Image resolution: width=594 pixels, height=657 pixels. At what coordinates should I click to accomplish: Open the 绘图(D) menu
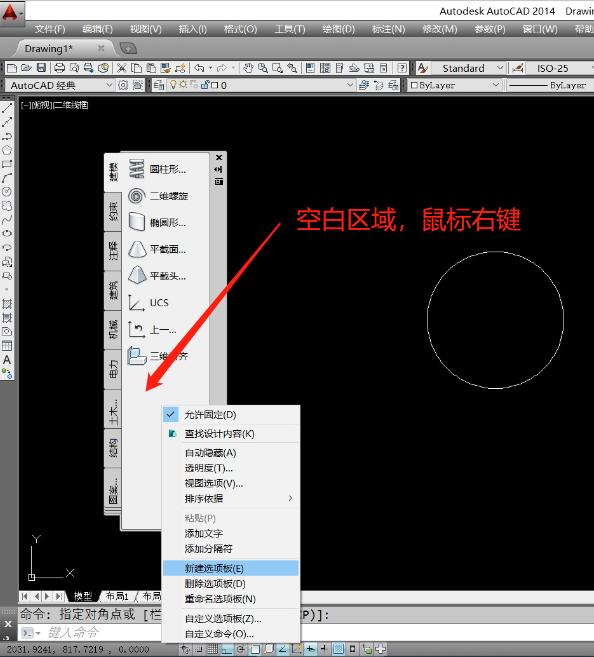[x=338, y=29]
